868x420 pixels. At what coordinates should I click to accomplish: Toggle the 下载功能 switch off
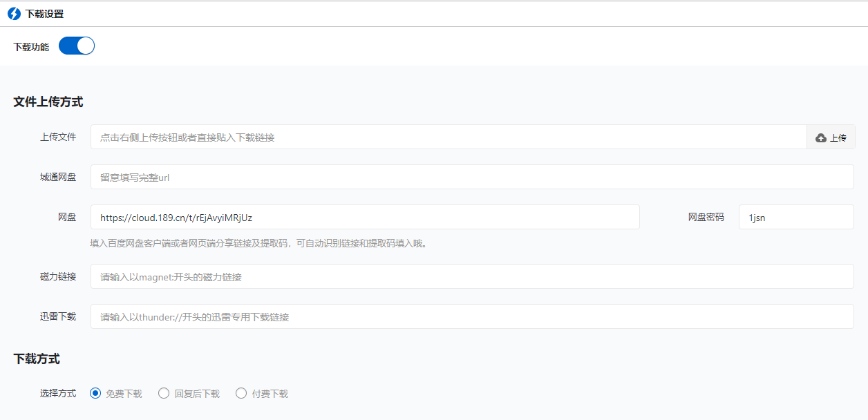76,46
